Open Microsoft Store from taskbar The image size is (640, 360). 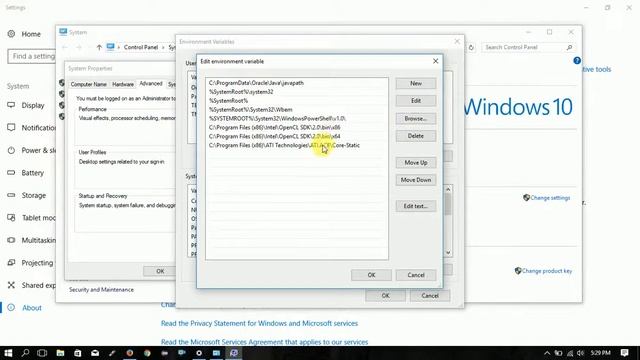[78, 353]
